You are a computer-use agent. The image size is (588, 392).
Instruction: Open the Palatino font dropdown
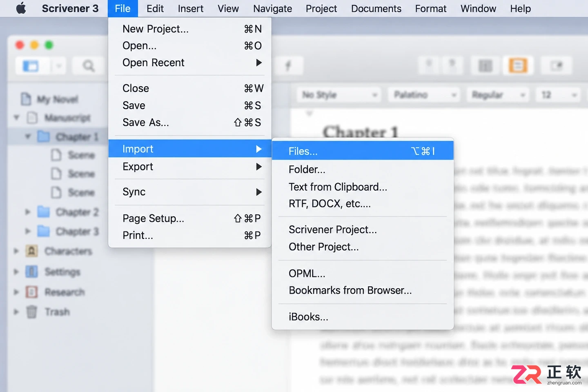click(x=424, y=95)
